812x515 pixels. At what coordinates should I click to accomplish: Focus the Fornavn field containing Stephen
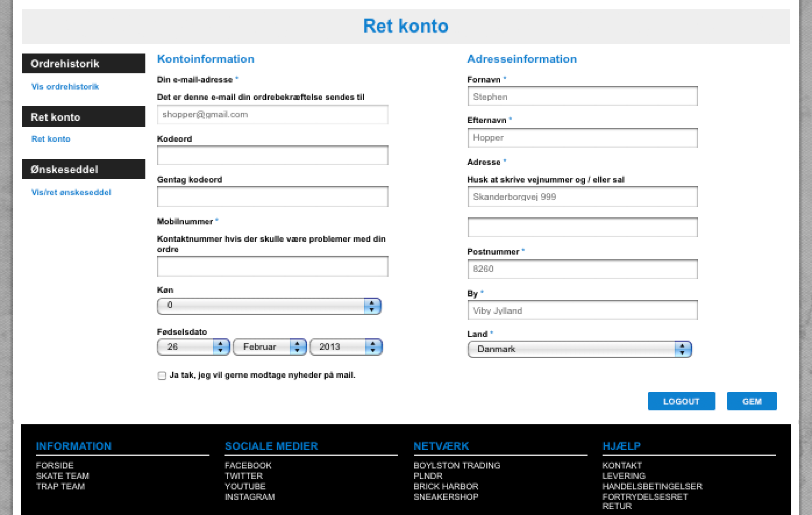tap(582, 96)
